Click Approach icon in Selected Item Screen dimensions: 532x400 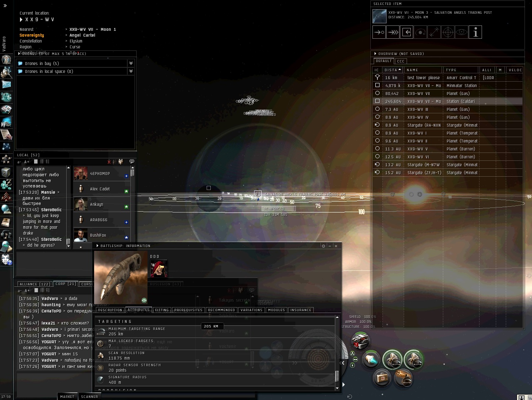379,32
